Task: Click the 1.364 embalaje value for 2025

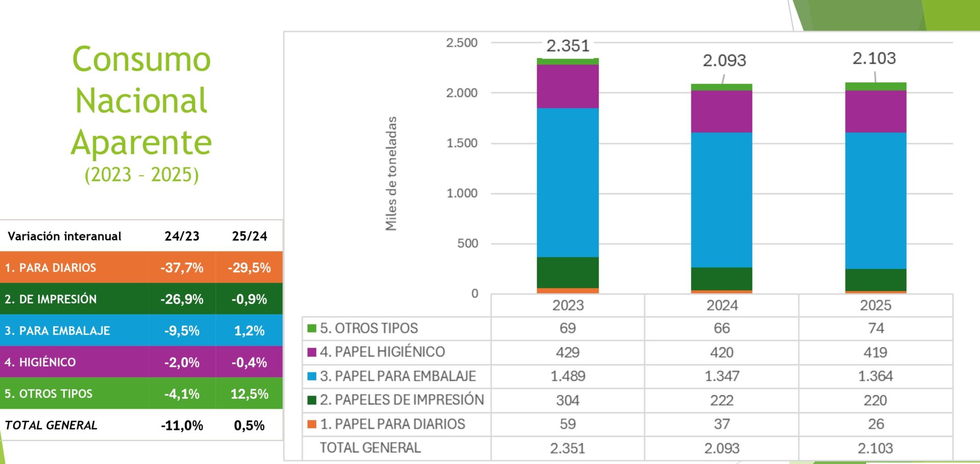Action: click(x=876, y=376)
